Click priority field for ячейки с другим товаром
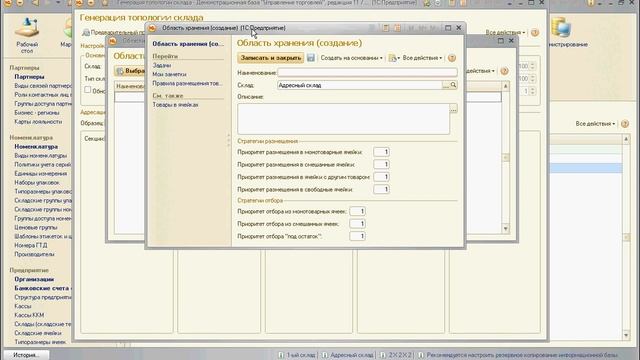 click(381, 177)
